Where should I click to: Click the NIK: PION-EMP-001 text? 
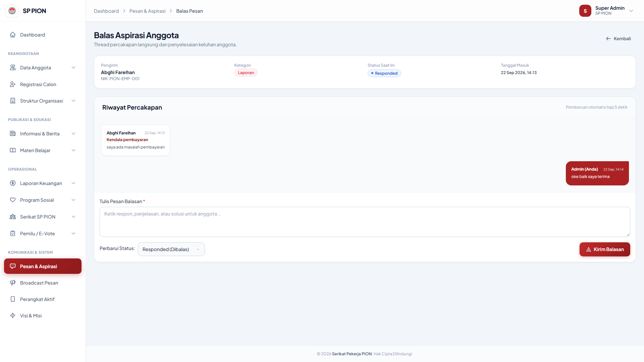120,79
